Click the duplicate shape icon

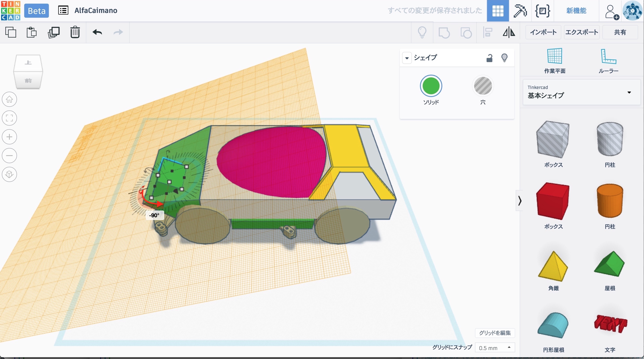[x=53, y=32]
